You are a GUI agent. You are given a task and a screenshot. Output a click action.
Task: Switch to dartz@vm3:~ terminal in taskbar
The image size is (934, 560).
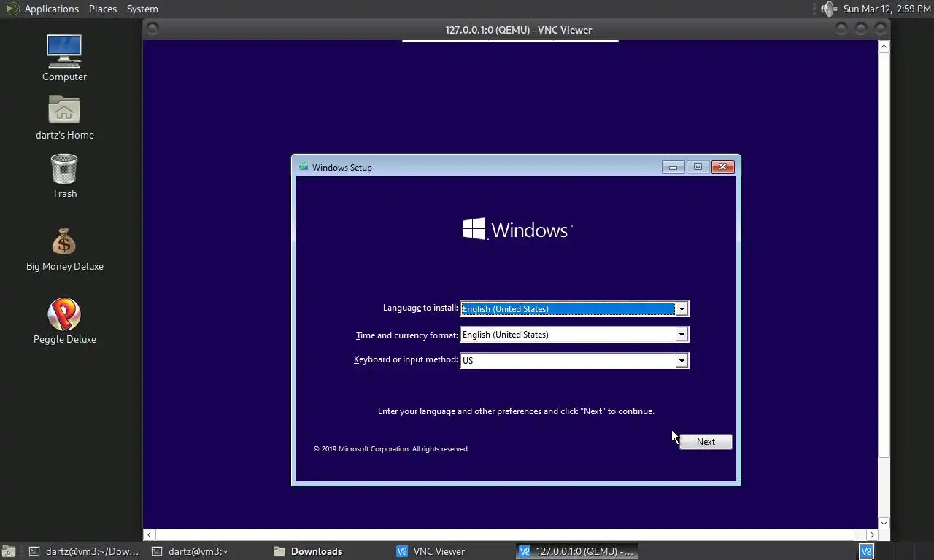click(207, 551)
